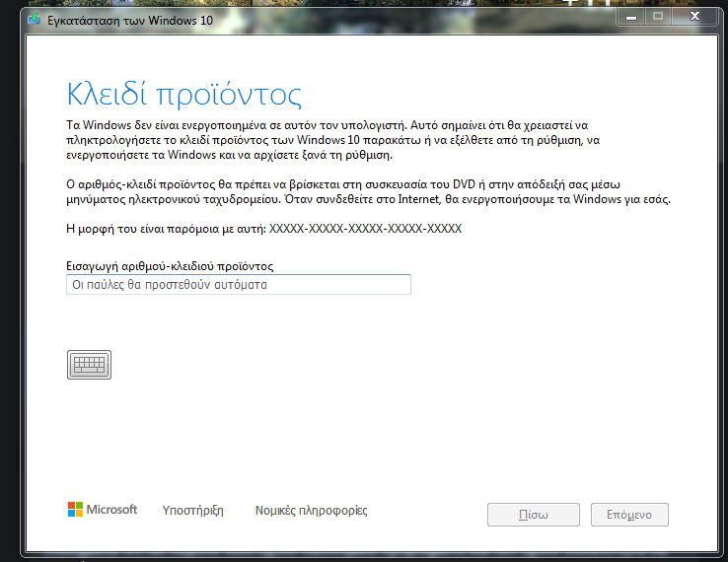Close the Windows 10 setup window
This screenshot has width=728, height=562.
click(x=694, y=17)
